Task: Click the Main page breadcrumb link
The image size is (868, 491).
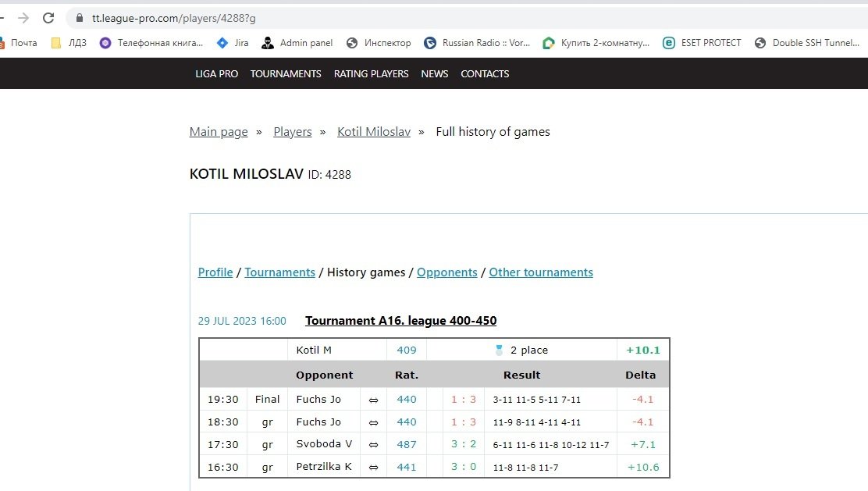Action: click(x=219, y=132)
